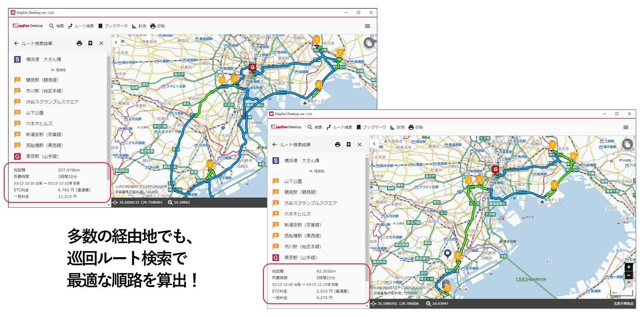Select waypoint 3 渋谷スクランブルスクエア in back window
Image resolution: width=644 pixels, height=317 pixels.
tap(46, 102)
